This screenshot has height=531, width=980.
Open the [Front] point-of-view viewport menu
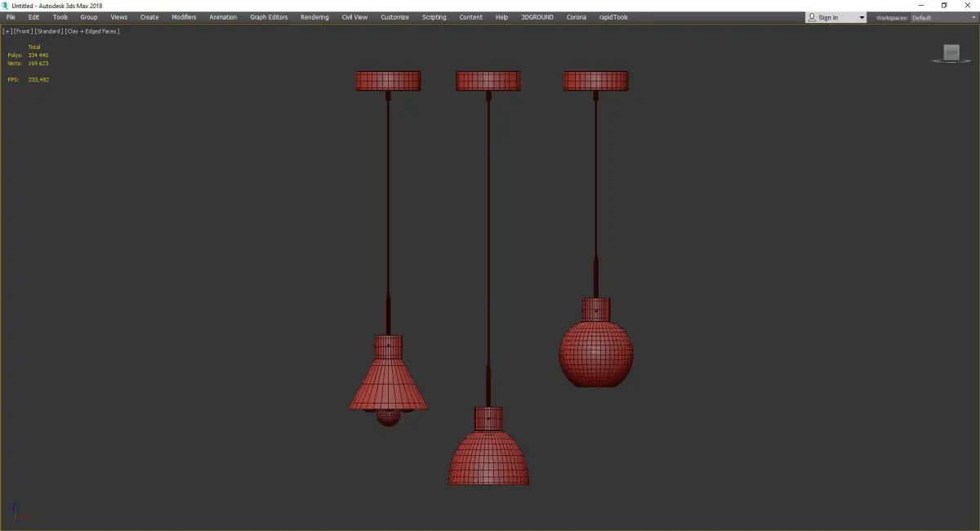pos(23,31)
